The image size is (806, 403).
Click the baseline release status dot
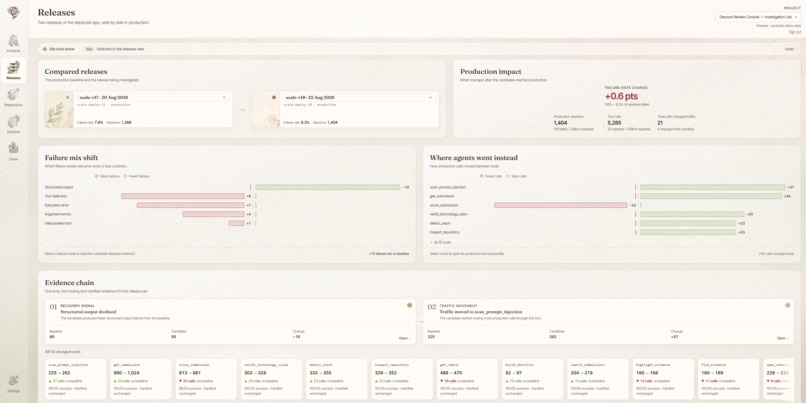(67, 97)
